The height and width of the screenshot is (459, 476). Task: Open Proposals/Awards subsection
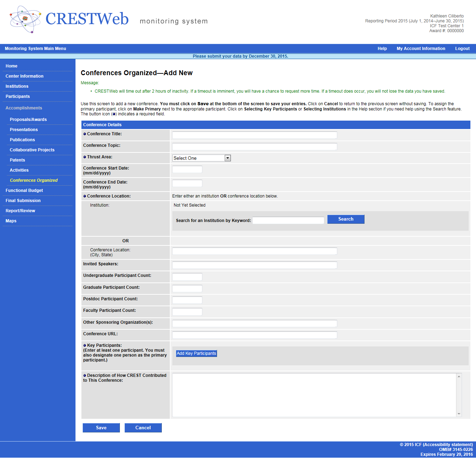(x=28, y=120)
